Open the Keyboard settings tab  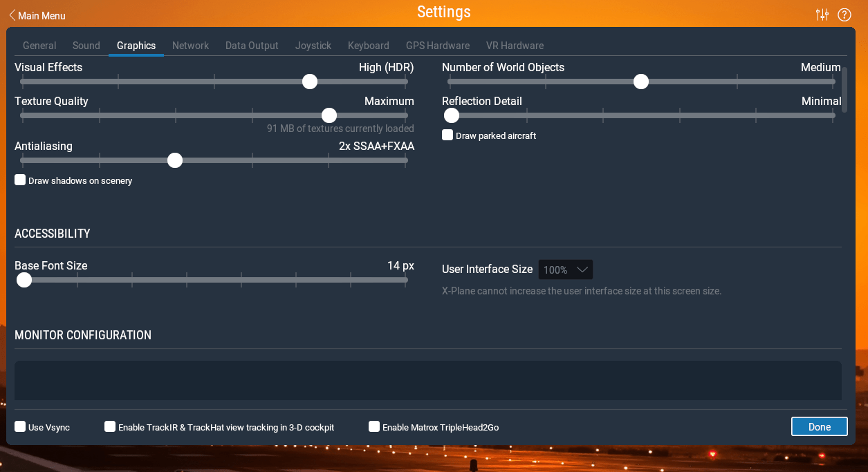click(369, 45)
